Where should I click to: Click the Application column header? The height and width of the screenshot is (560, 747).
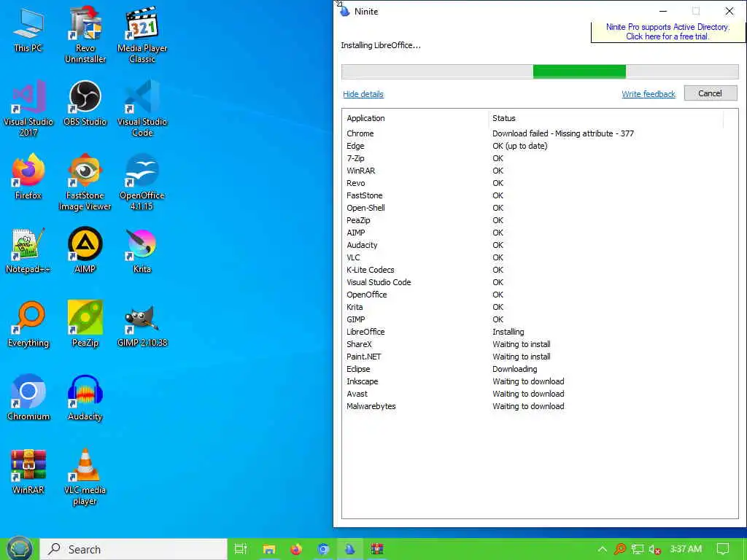415,118
